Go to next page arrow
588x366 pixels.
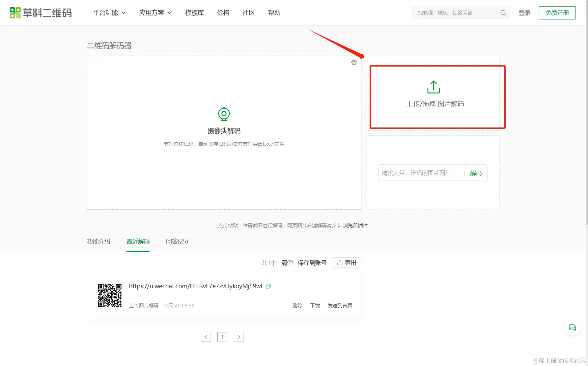[239, 337]
